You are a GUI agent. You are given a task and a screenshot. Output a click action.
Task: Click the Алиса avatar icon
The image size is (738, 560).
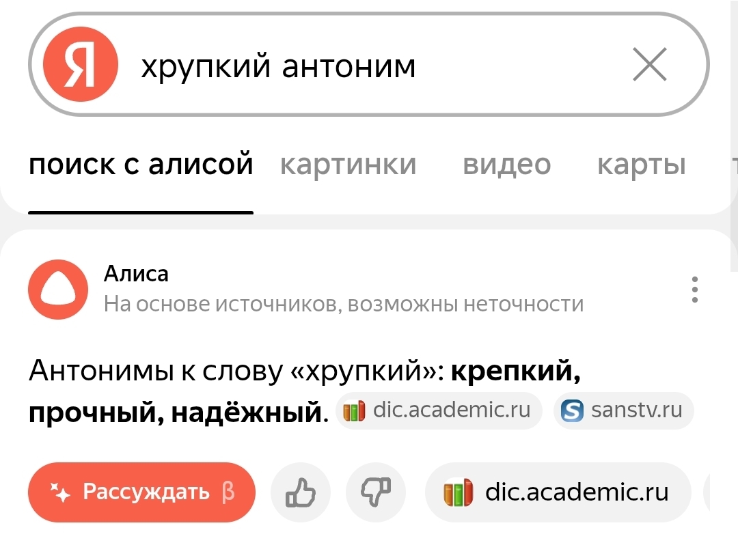point(58,290)
